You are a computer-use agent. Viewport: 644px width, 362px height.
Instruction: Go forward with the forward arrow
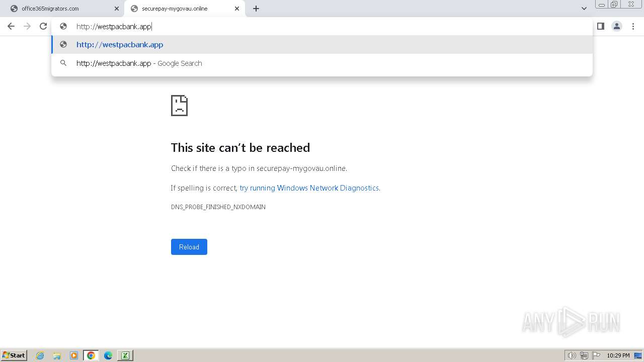click(x=27, y=26)
